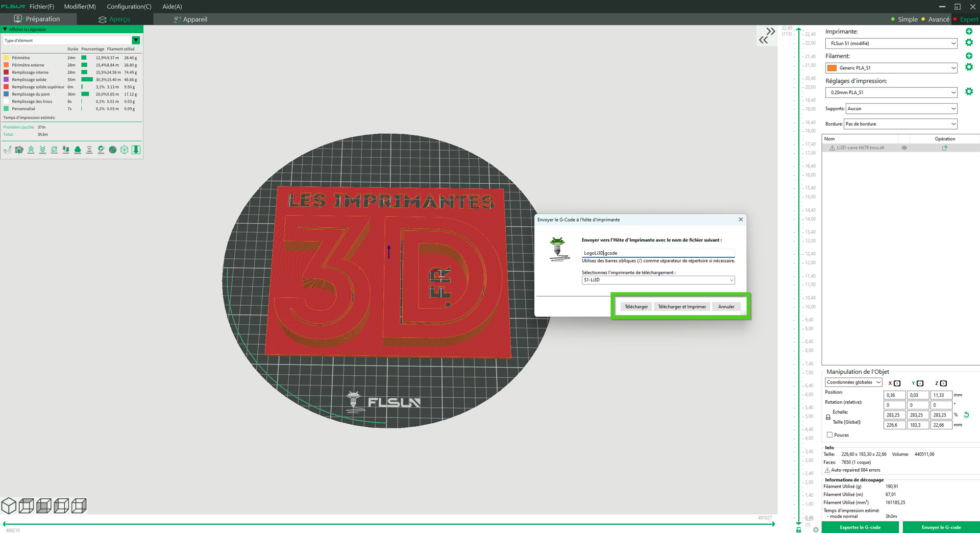Open the Type d'élément dropdown

(71, 40)
